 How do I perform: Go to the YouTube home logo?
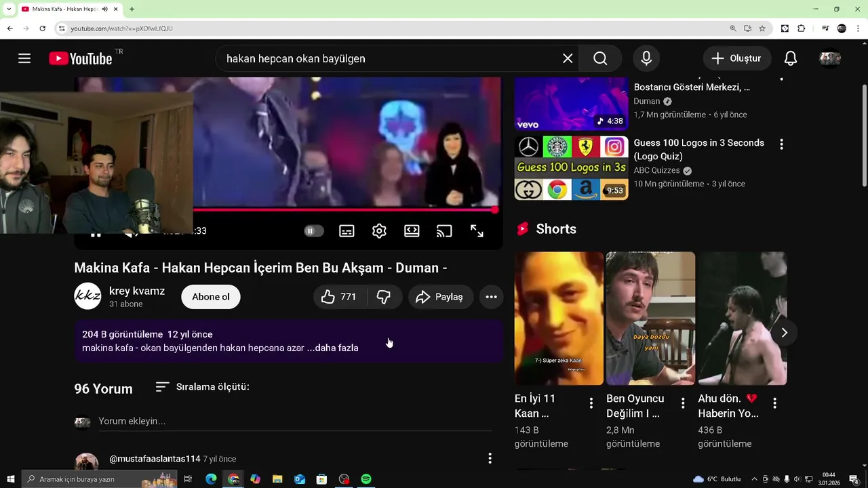81,58
